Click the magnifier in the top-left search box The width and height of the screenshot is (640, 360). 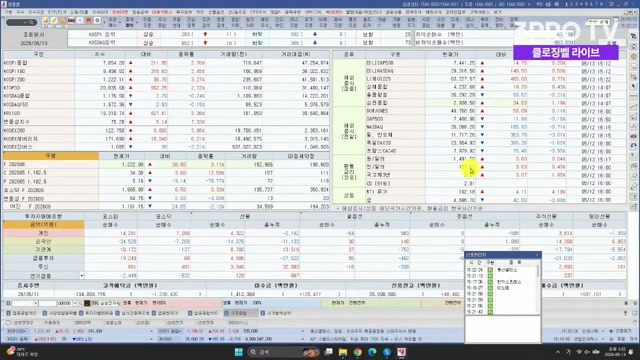click(31, 22)
